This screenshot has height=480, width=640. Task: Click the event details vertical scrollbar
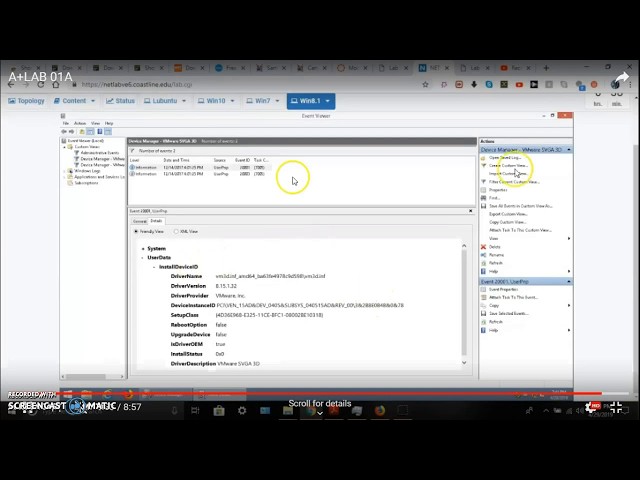point(464,304)
